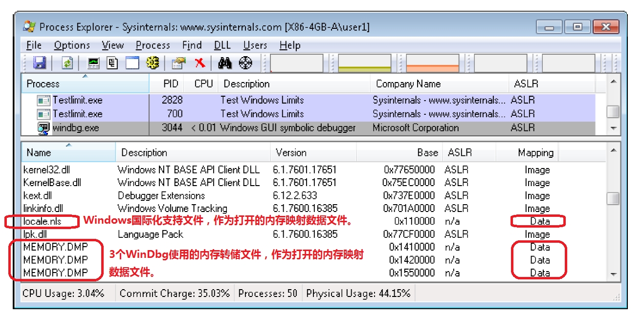Click the CPU Usage status bar entry

[64, 294]
